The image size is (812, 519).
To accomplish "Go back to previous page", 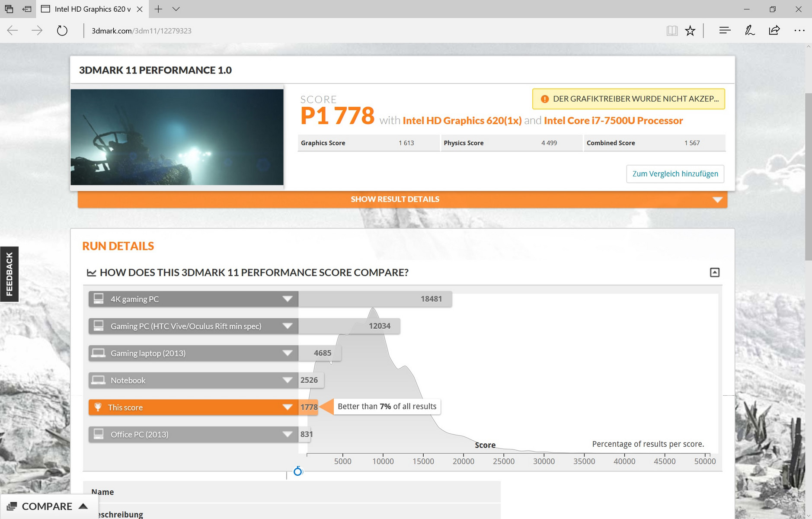I will click(13, 30).
